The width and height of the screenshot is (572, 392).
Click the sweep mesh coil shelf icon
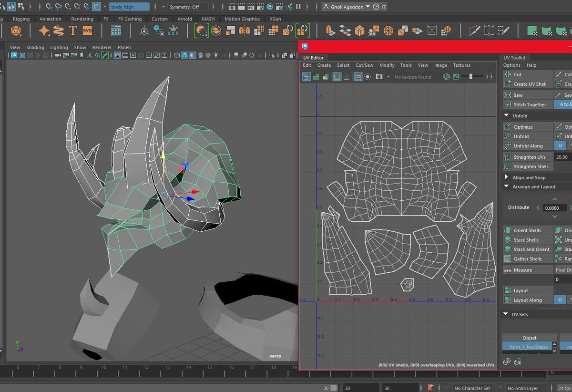tap(58, 31)
